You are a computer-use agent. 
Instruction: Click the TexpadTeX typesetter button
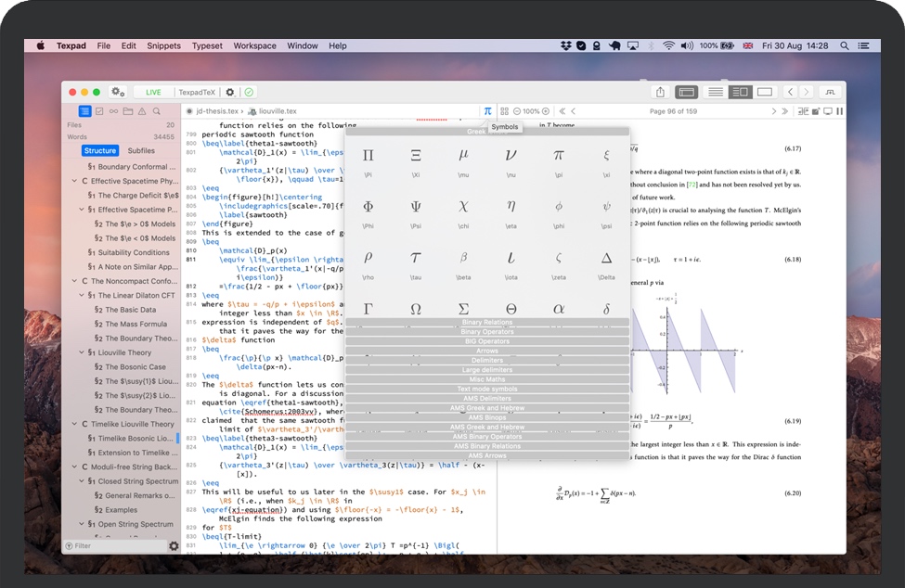(196, 93)
